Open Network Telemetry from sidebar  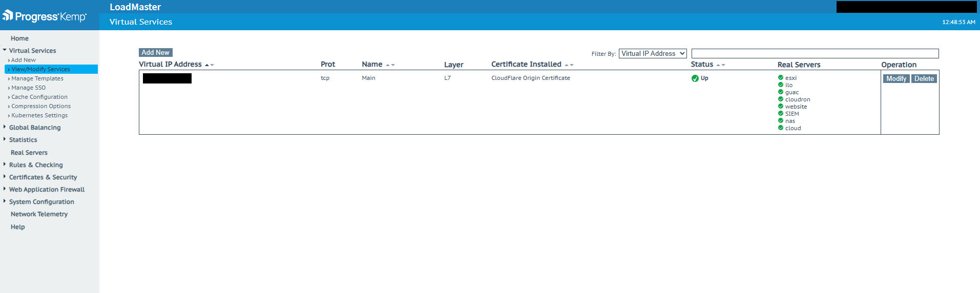[39, 214]
